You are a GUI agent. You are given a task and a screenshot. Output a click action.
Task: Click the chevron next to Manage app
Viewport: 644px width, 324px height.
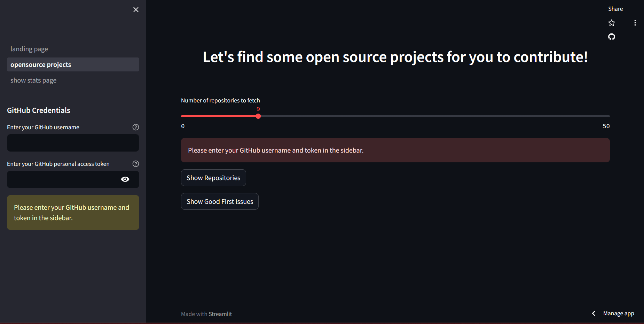tap(593, 313)
